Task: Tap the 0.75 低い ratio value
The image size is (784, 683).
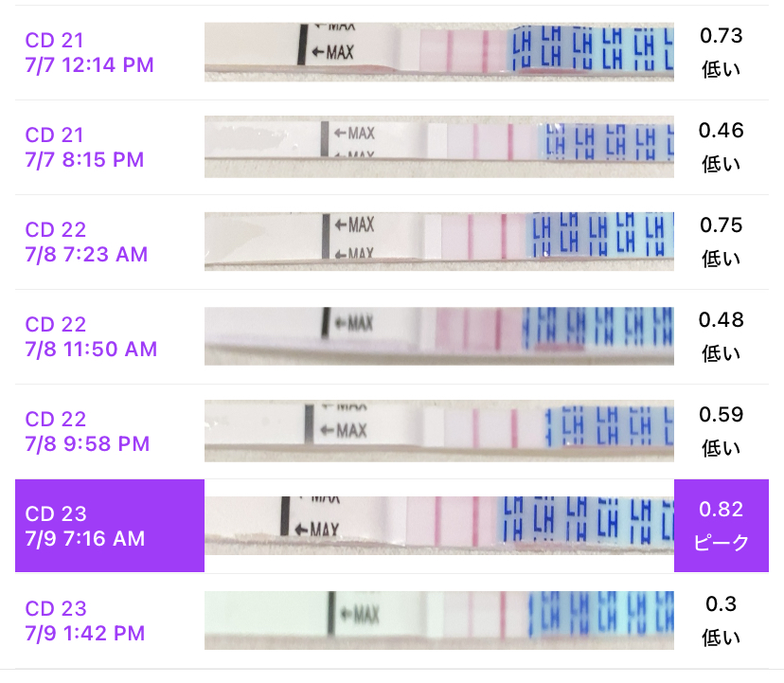Action: pyautogui.click(x=721, y=242)
